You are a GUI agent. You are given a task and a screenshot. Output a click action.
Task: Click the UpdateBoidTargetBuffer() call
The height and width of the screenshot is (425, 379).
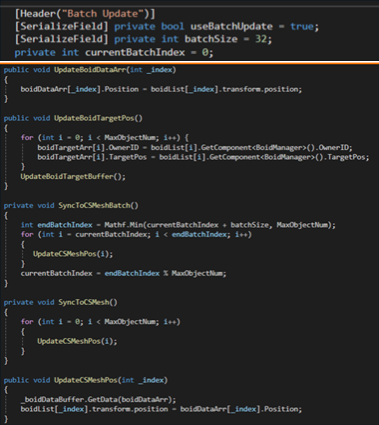73,176
